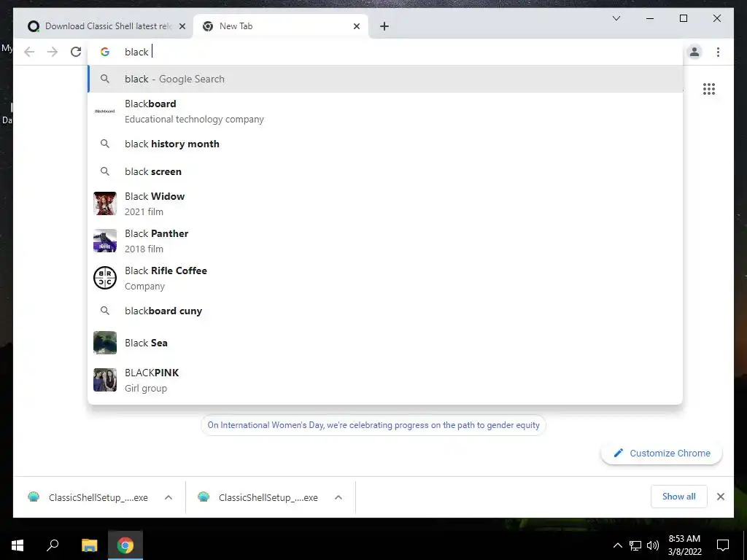Choose the Black Sea suggestion
This screenshot has width=747, height=560.
385,343
